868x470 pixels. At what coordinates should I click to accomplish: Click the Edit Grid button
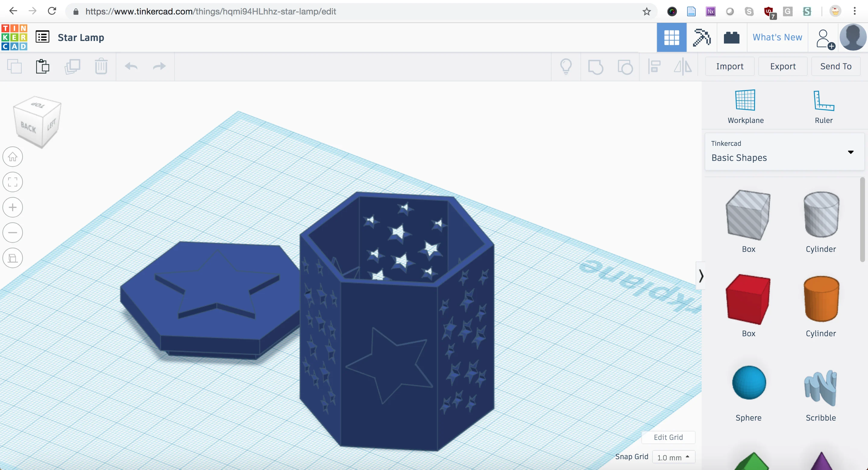pos(668,437)
